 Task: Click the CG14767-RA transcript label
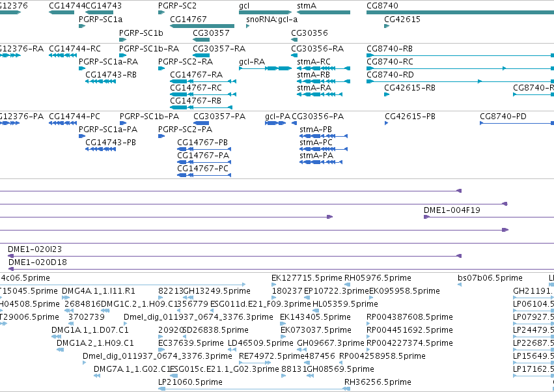pyautogui.click(x=196, y=75)
